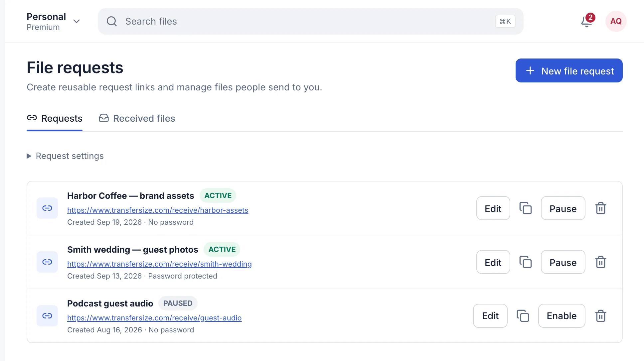Click 'Created Sep 13, 2026 · Password protected'

pyautogui.click(x=142, y=276)
